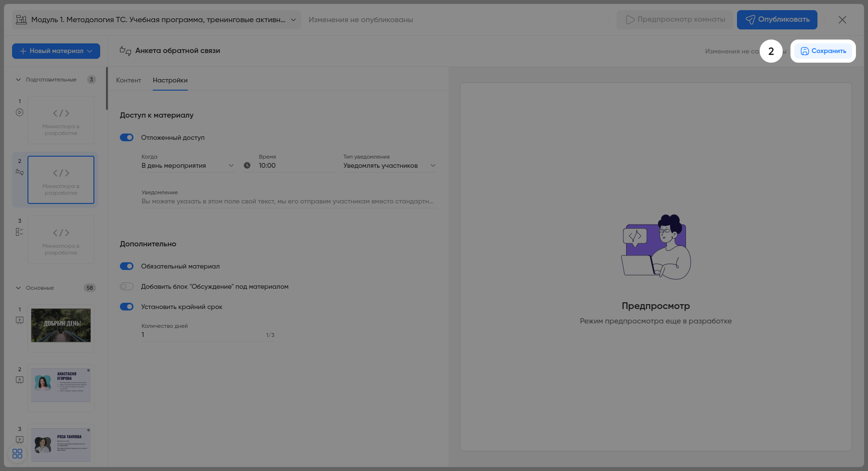Viewport: 868px width, 471px height.
Task: Click the Изменения не опубликованы status text
Action: tap(361, 20)
